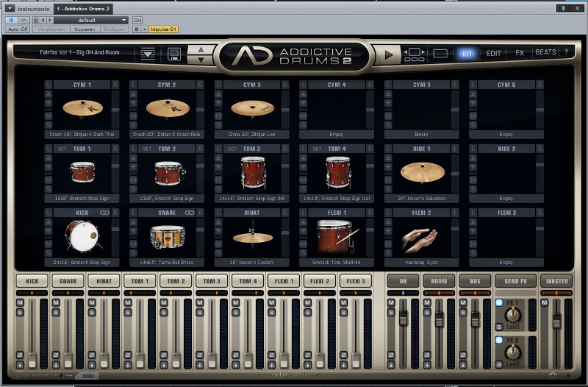Start playback with the play button
This screenshot has height=387, width=588.
tap(389, 54)
